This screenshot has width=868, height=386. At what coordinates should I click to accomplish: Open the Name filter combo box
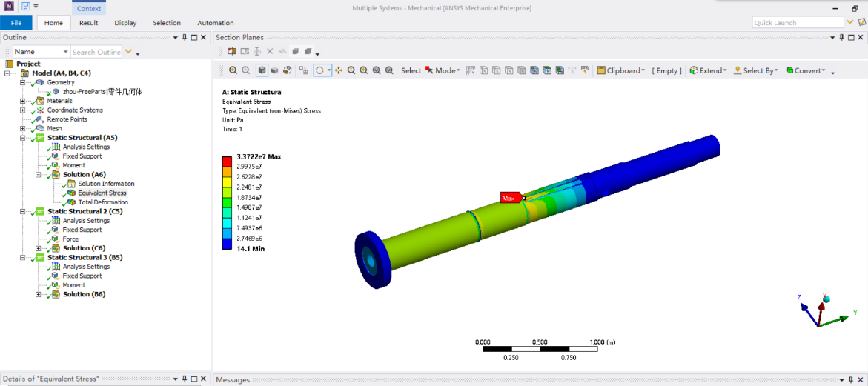(42, 51)
